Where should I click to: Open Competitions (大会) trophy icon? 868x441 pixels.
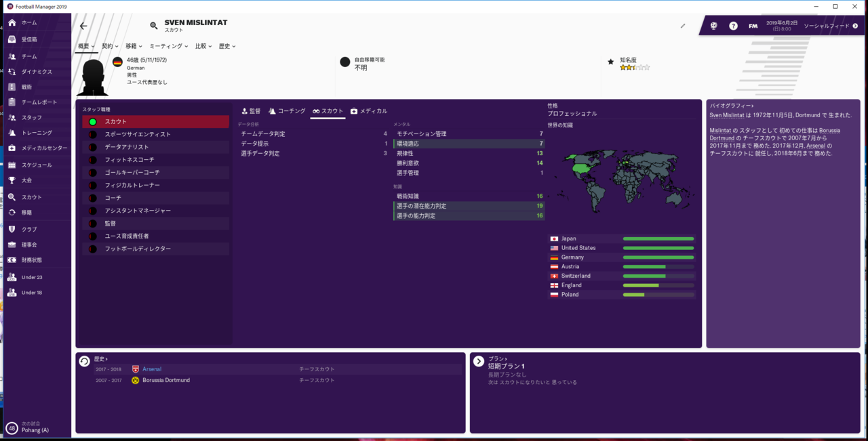point(12,180)
